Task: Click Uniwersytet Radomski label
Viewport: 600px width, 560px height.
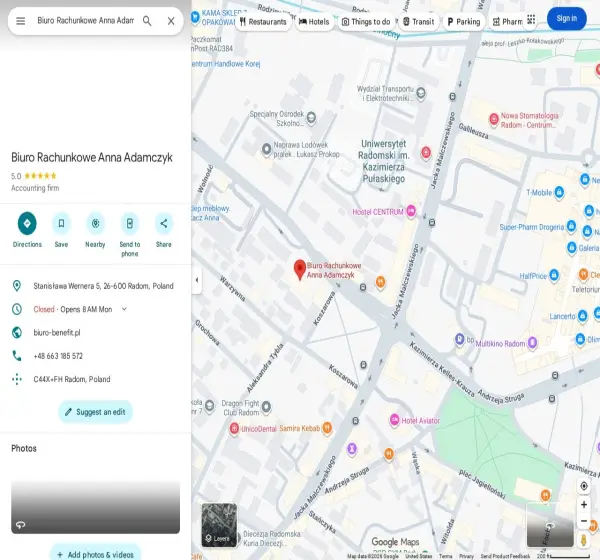Action: click(x=384, y=161)
